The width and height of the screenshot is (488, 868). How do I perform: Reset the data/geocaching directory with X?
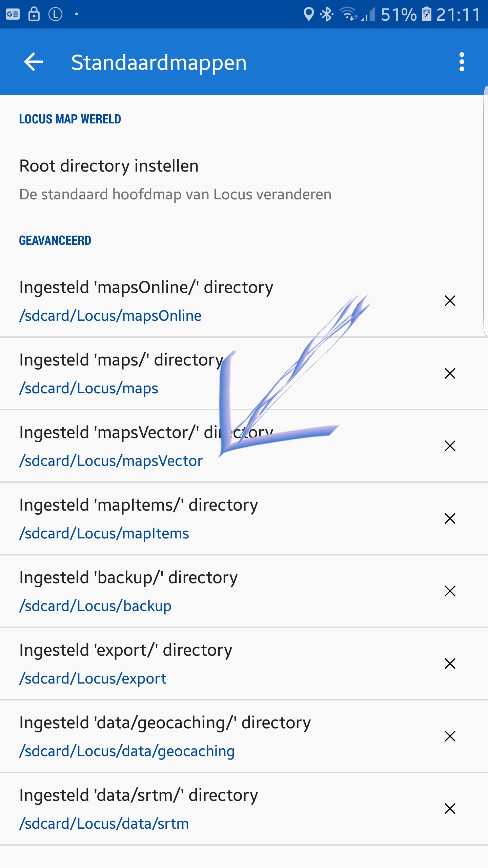(450, 736)
